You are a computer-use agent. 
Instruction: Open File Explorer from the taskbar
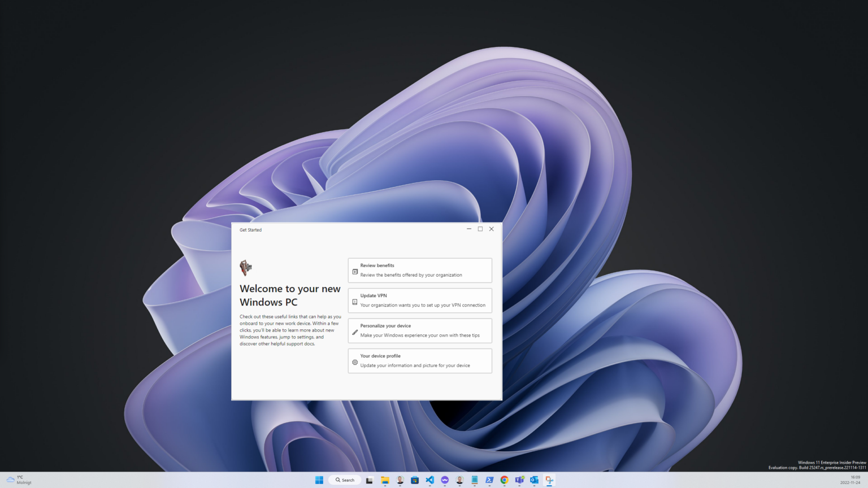385,480
